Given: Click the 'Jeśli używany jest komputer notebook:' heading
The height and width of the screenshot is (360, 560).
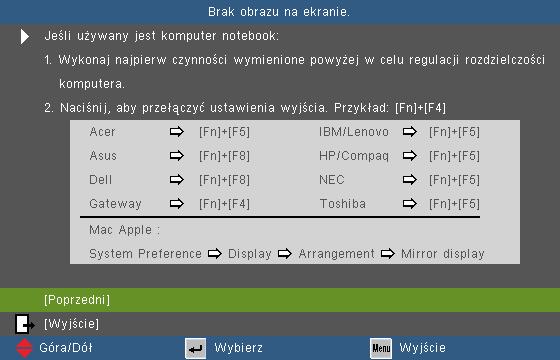Looking at the screenshot, I should 161,36.
